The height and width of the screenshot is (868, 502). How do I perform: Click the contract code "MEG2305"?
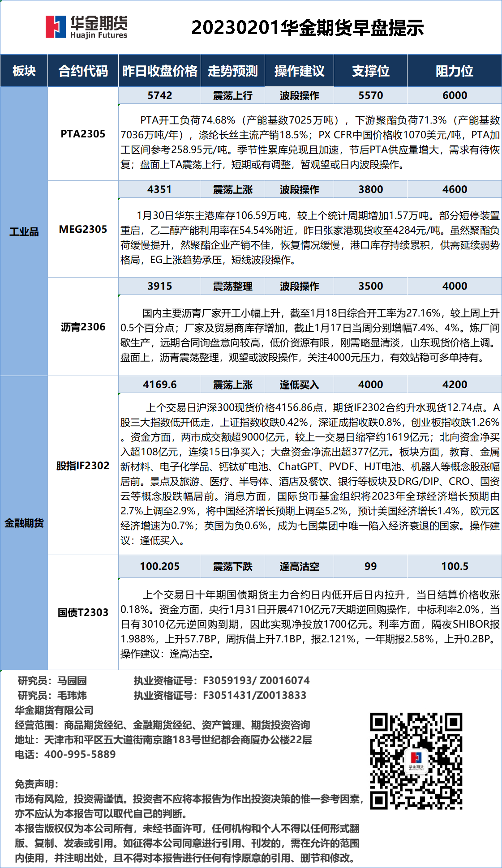pyautogui.click(x=83, y=229)
